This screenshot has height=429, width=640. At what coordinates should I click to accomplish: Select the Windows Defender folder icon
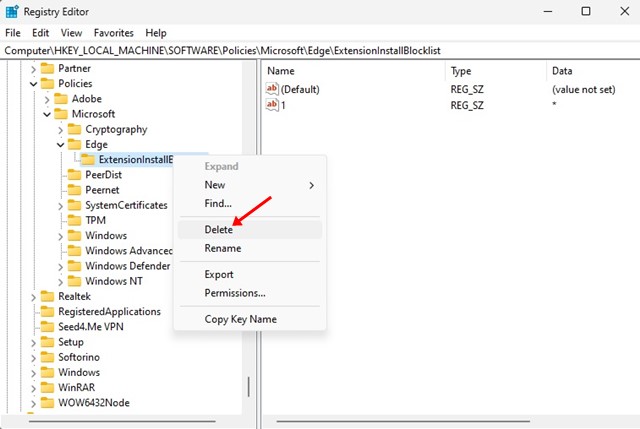coord(74,266)
